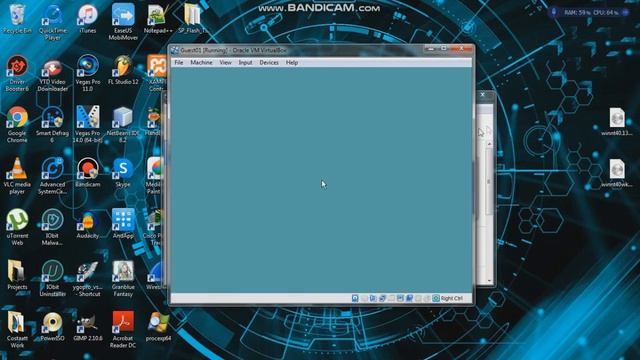This screenshot has height=360, width=640.
Task: Select the uTorrent Web shortcut
Action: pyautogui.click(x=17, y=227)
